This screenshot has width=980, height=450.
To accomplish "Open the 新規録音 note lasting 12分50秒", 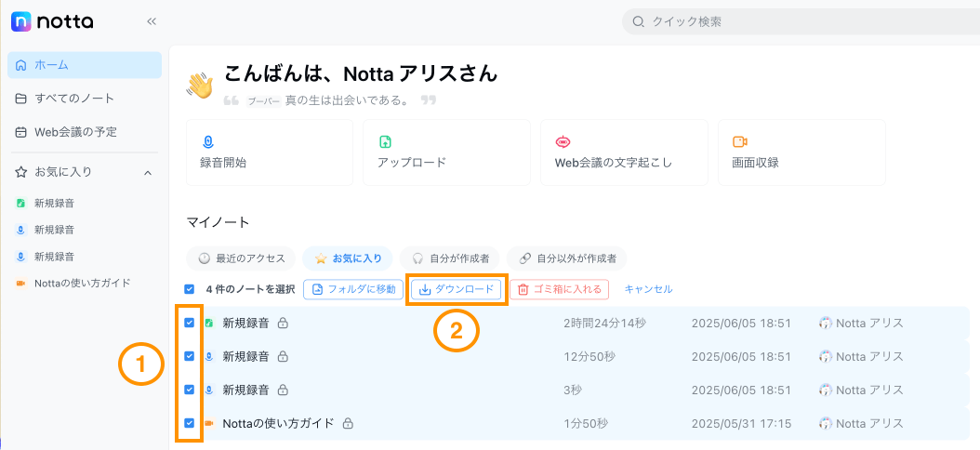I will point(245,356).
